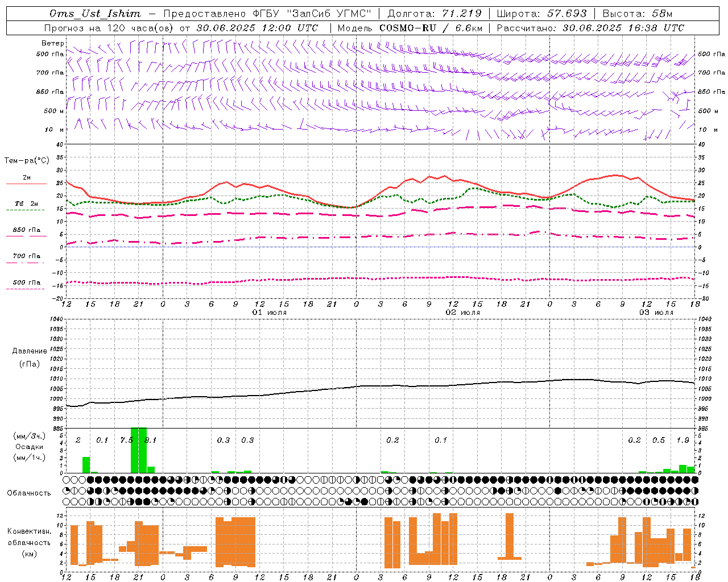Select the longitude value Долгота: 71.219

point(435,14)
